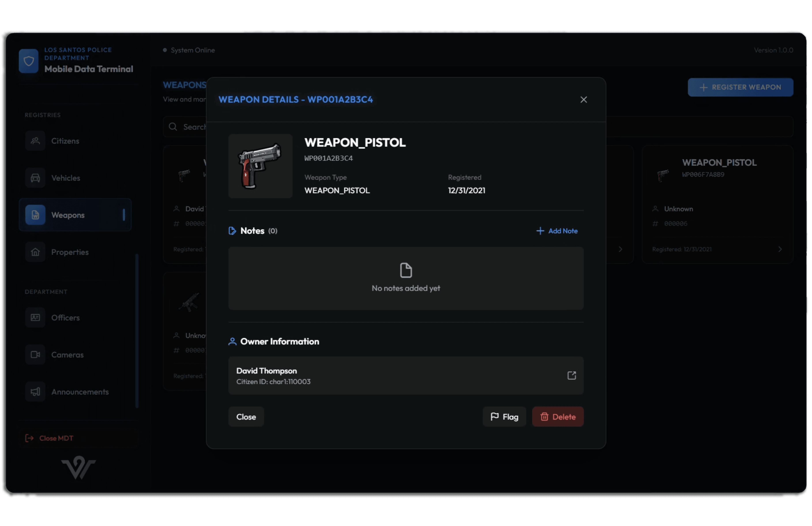Click the plus icon beside Add Note

point(540,231)
